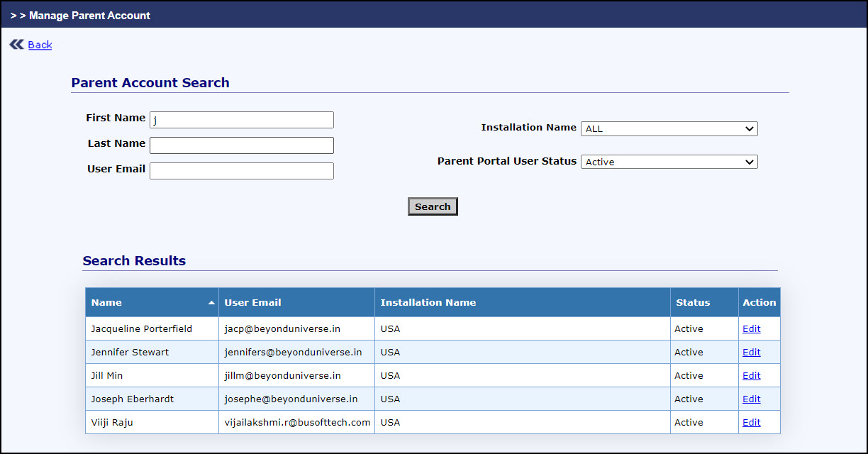
Task: Click Edit for Viiji Raju
Action: [x=751, y=422]
